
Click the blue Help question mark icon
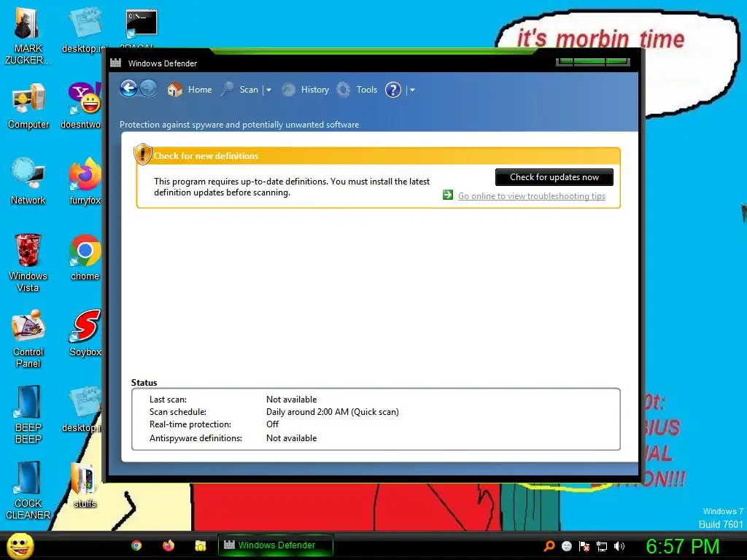pos(393,90)
